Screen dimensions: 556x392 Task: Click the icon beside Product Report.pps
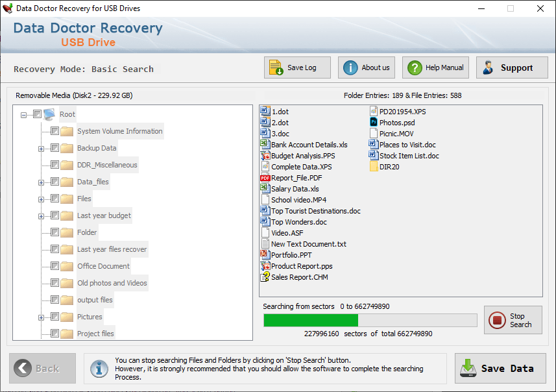point(265,265)
